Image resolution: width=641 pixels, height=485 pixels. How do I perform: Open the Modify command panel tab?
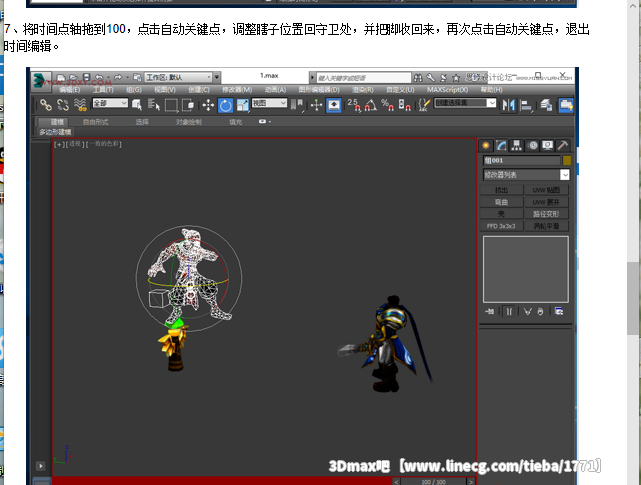(501, 145)
